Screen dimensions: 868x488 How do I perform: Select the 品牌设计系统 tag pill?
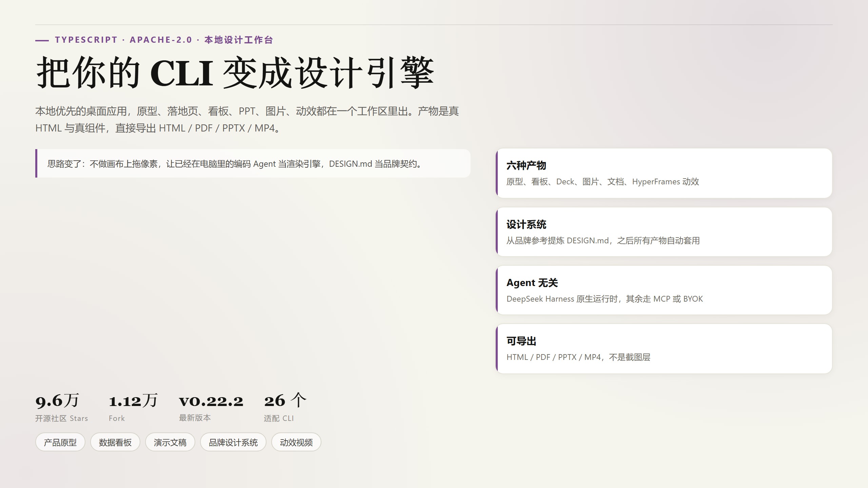click(x=233, y=442)
